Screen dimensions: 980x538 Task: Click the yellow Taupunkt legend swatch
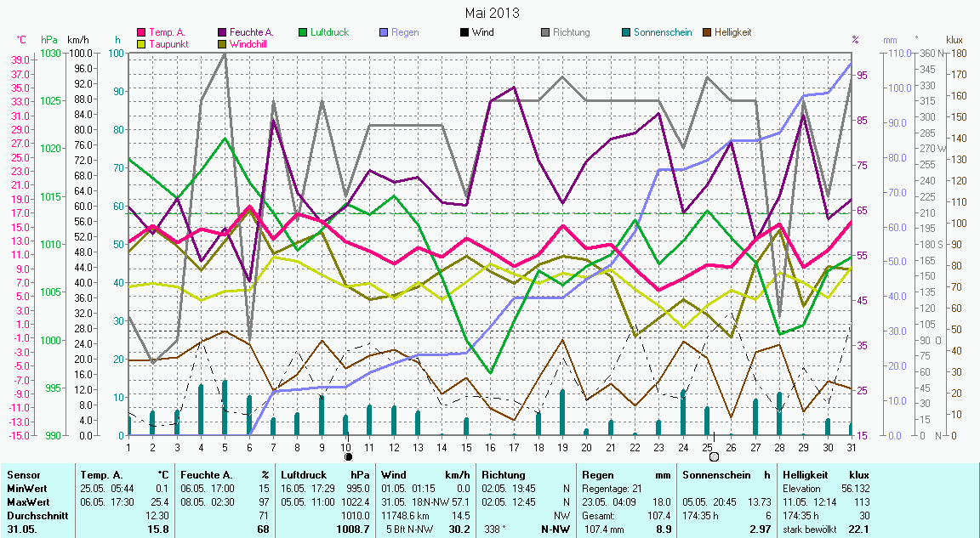142,43
